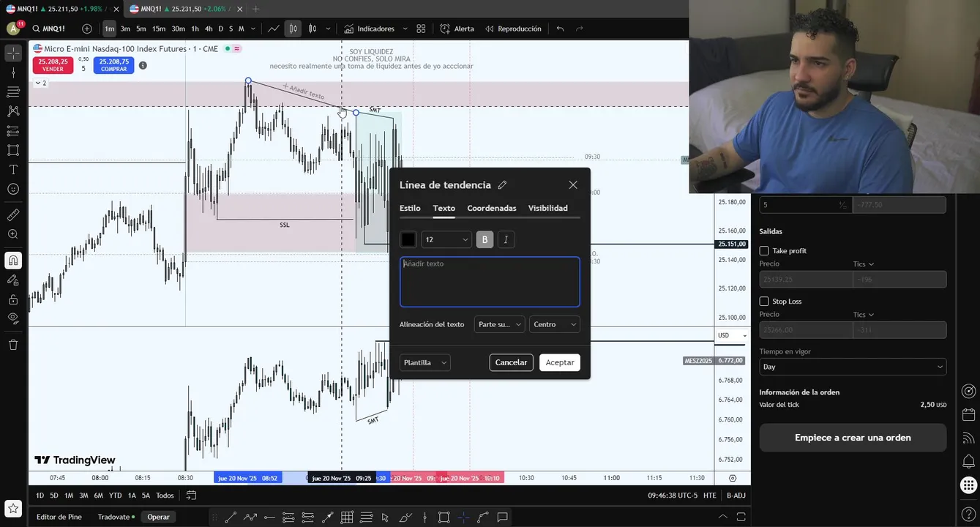Click the blue COMPRAR buy button
980x527 pixels.
coord(113,65)
